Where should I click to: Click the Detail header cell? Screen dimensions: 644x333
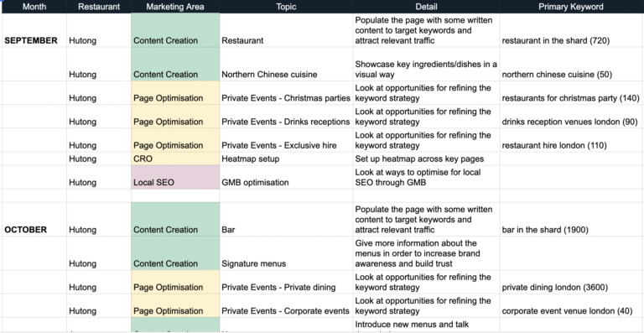point(426,7)
